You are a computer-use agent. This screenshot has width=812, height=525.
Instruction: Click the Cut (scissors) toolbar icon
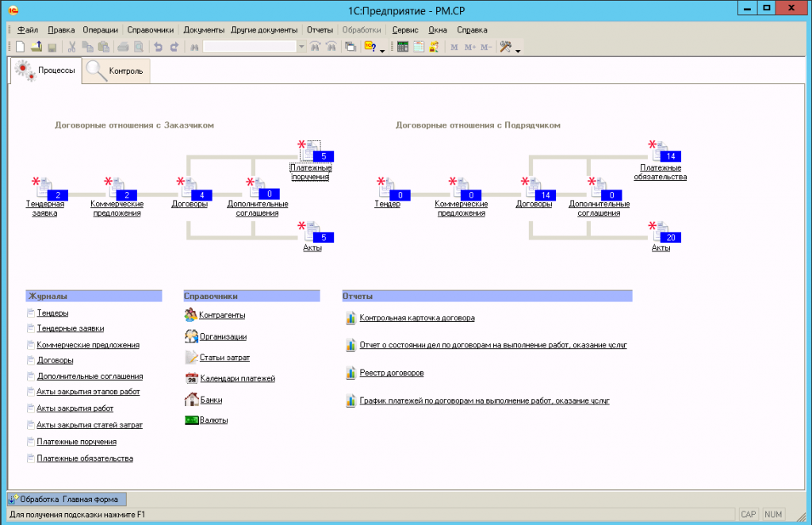[x=72, y=47]
